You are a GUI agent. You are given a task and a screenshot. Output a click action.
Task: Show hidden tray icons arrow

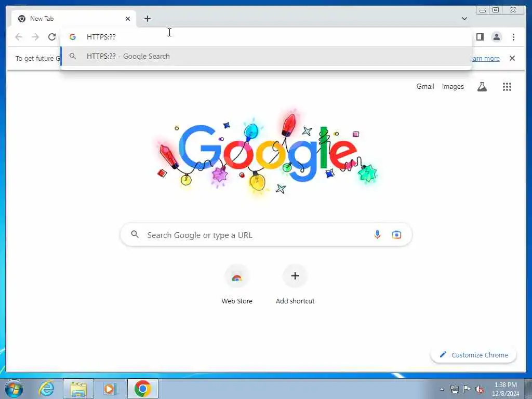pos(442,389)
